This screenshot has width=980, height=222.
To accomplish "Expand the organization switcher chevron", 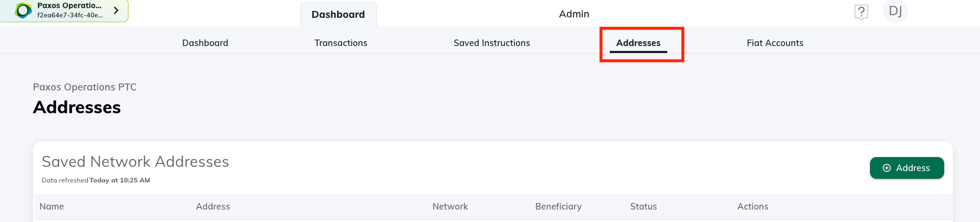I will click(116, 10).
